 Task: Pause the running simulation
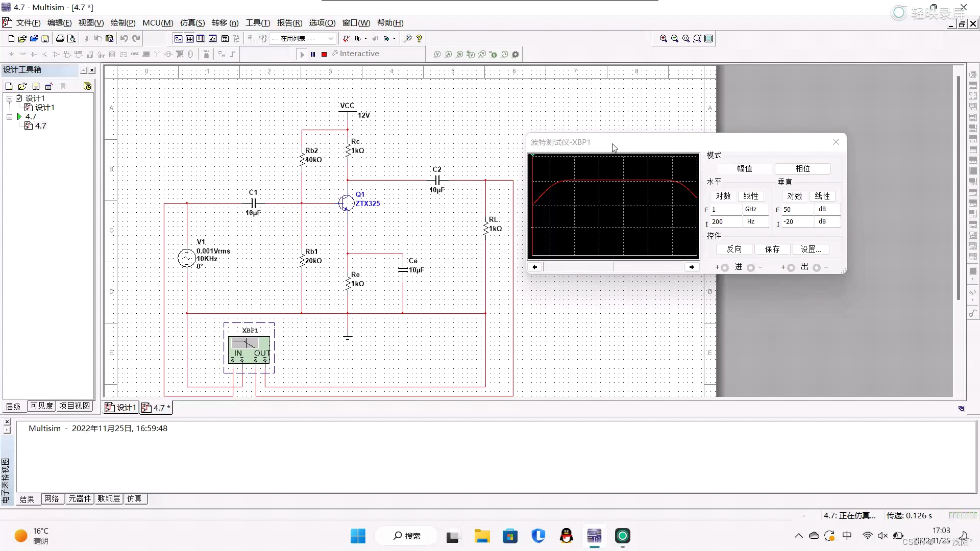(313, 54)
